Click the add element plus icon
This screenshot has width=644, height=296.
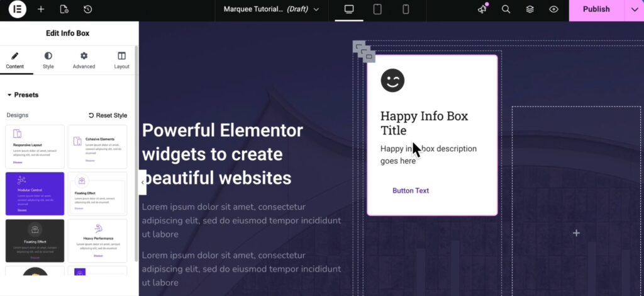click(x=41, y=9)
